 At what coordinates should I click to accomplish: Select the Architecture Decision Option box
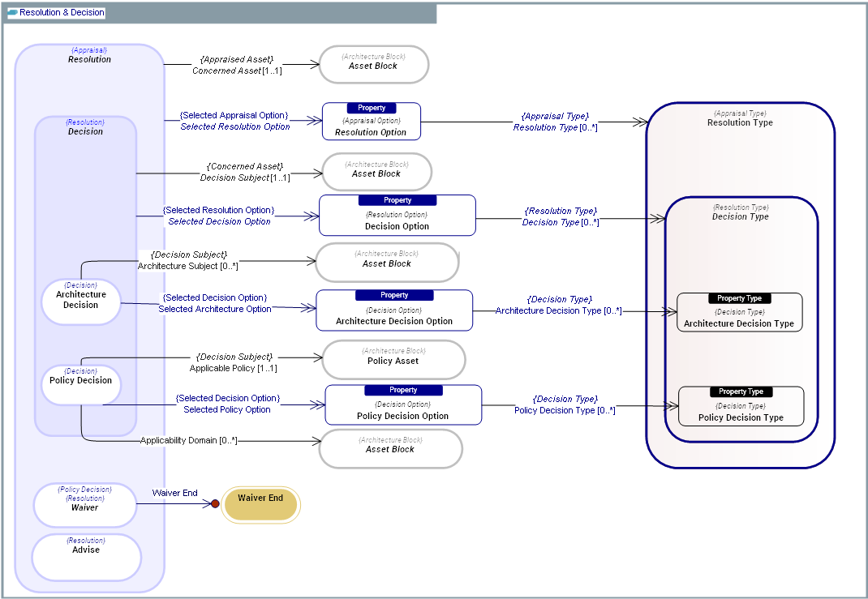[394, 315]
